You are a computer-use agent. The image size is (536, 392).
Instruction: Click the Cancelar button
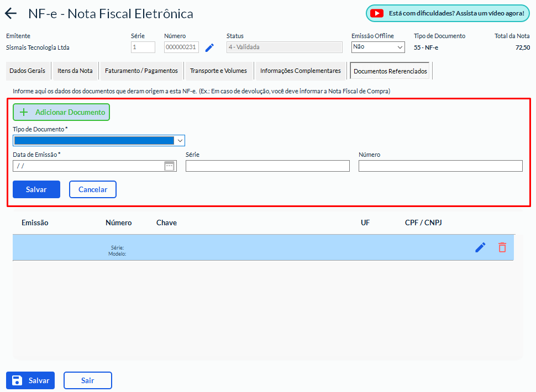click(93, 189)
